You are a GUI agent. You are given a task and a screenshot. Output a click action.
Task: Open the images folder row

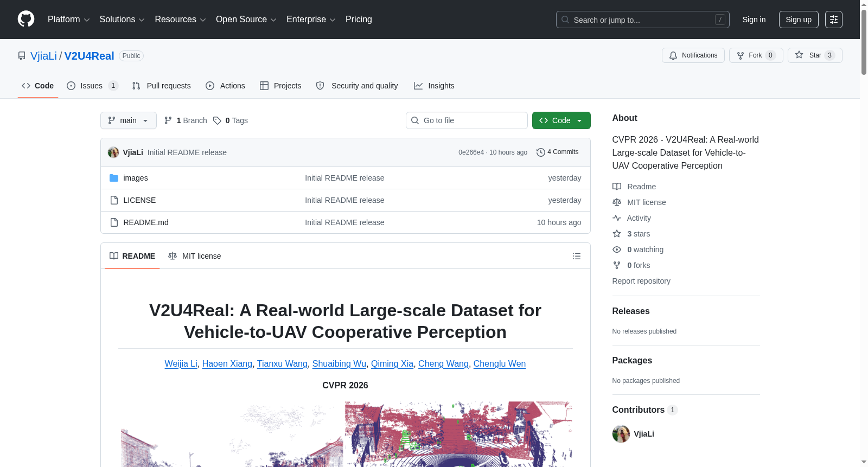(x=346, y=178)
